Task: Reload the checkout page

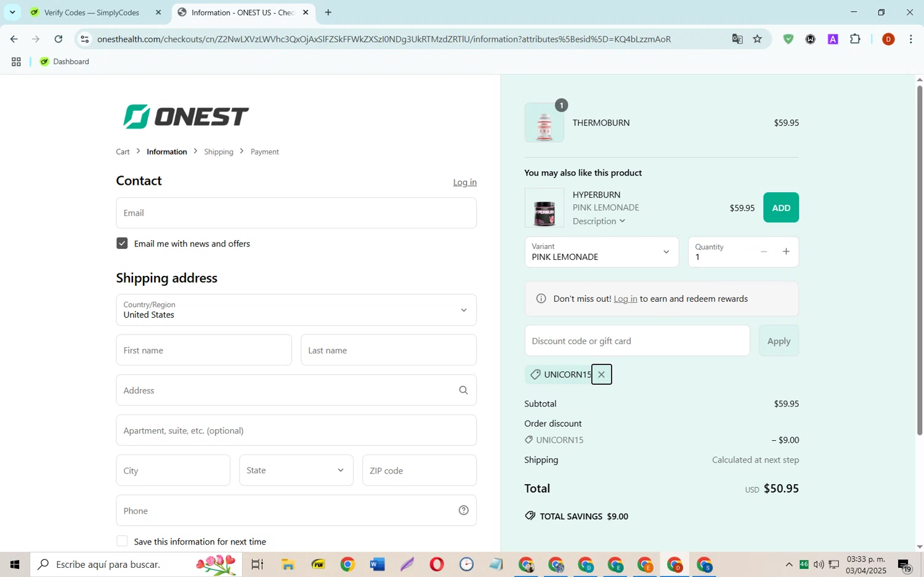Action: pyautogui.click(x=59, y=39)
